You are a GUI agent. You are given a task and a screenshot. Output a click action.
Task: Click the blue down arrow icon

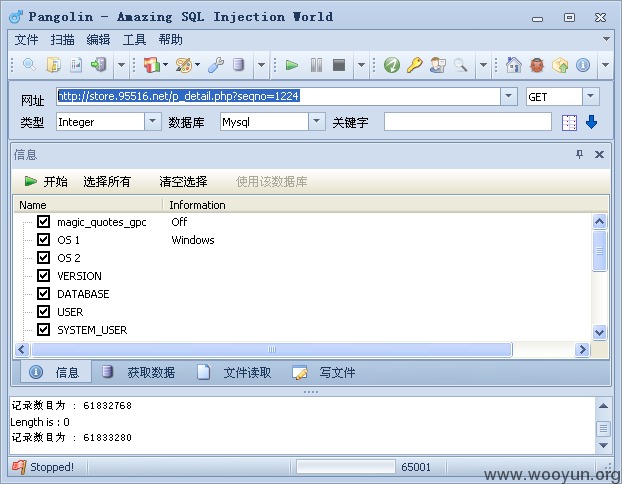pos(591,122)
